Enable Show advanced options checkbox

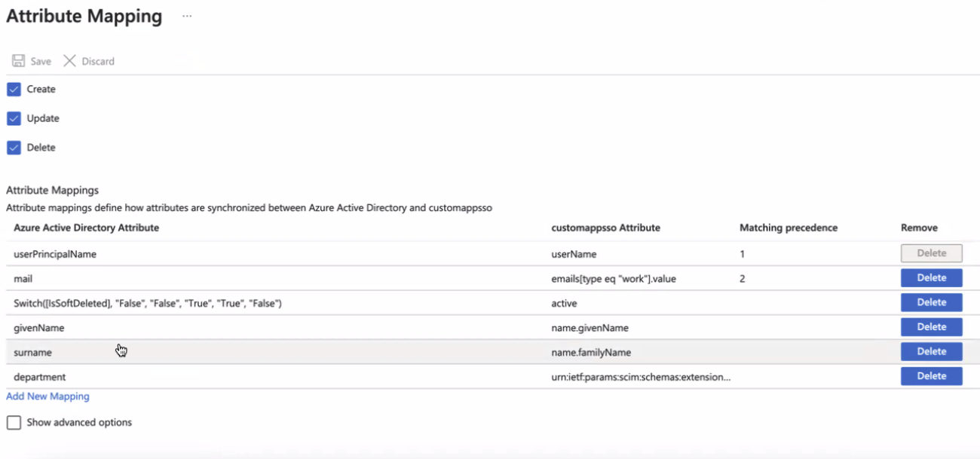(x=14, y=423)
